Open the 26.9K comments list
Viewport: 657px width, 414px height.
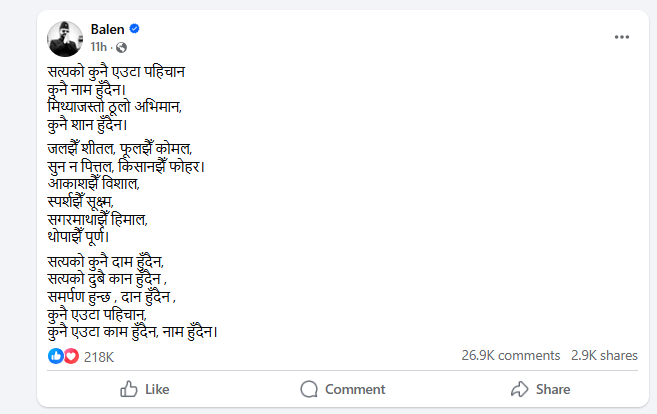coord(510,356)
